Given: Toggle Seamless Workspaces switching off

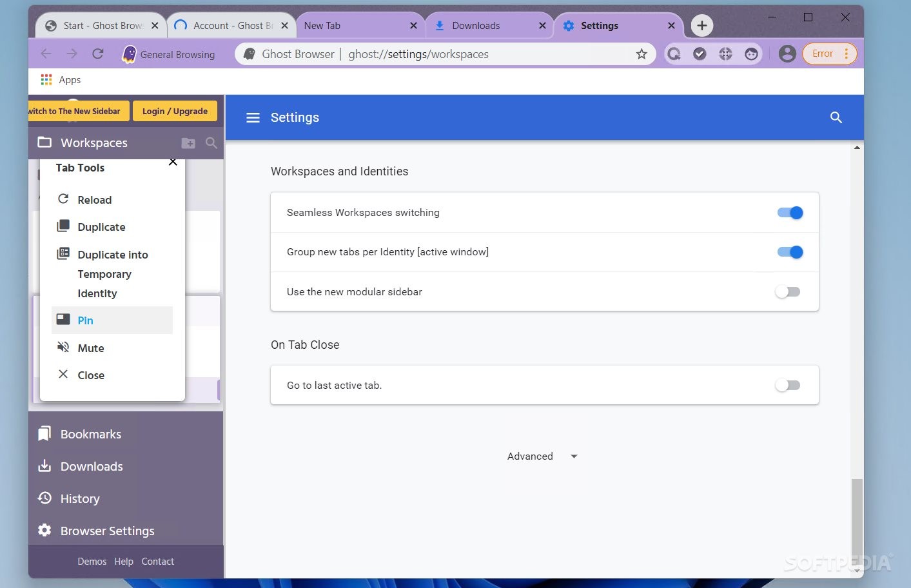Looking at the screenshot, I should click(x=790, y=213).
